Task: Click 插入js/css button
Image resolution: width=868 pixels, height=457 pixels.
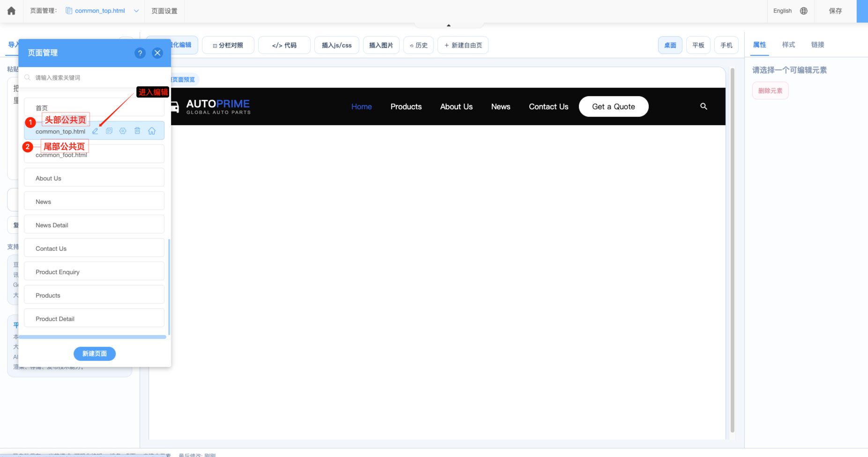Action: [337, 45]
